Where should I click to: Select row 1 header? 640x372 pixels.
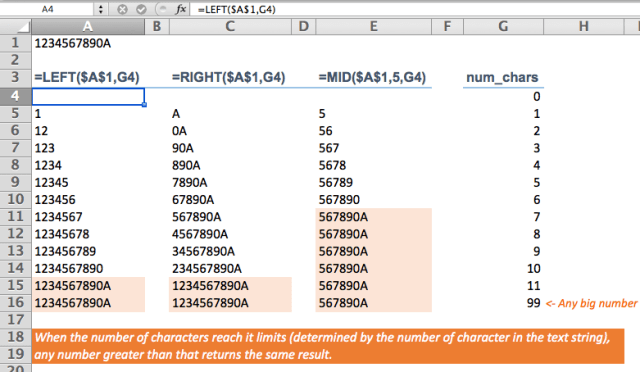coord(16,43)
